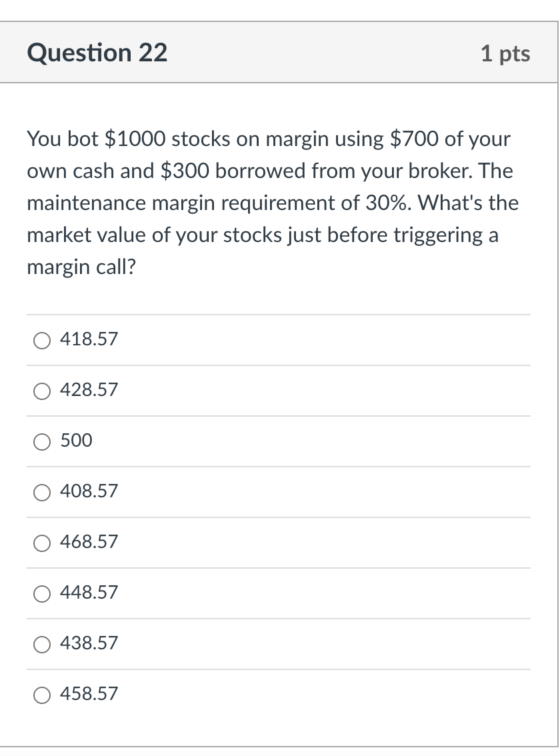
Task: Click the 448.57 answer label text
Action: pyautogui.click(x=89, y=593)
